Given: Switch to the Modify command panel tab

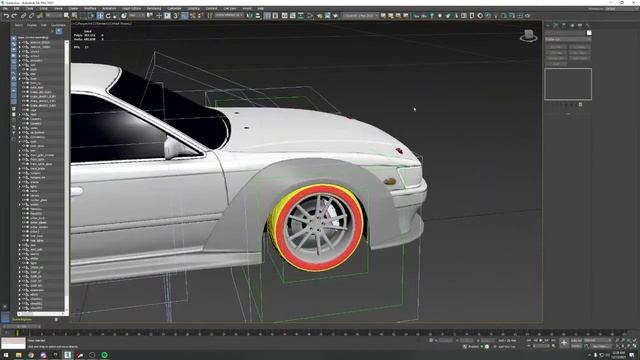Looking at the screenshot, I should click(556, 25).
